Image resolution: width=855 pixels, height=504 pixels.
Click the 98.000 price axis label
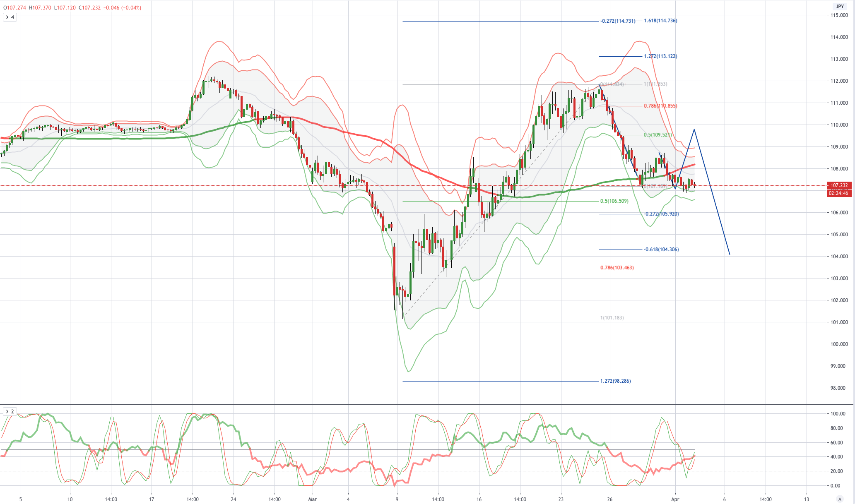(x=839, y=388)
